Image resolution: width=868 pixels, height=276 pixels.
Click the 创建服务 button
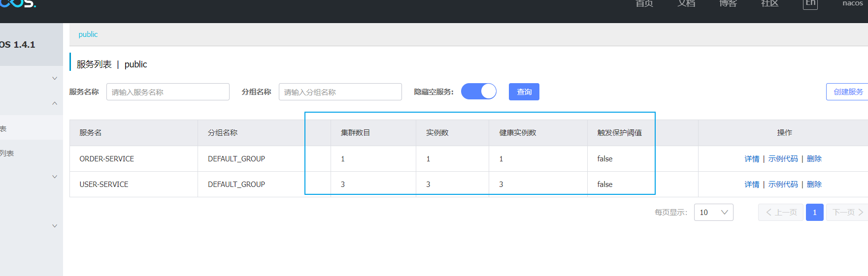pos(847,92)
